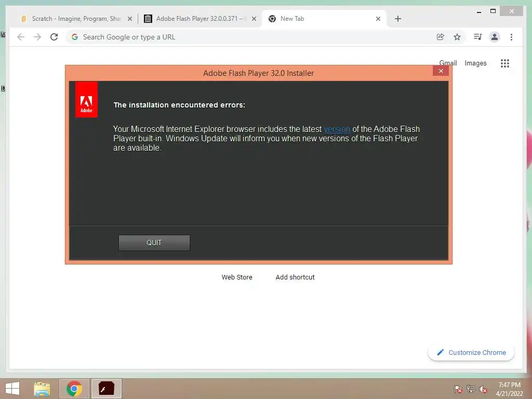This screenshot has height=399, width=532.
Task: Close the Scratch tab
Action: point(129,19)
